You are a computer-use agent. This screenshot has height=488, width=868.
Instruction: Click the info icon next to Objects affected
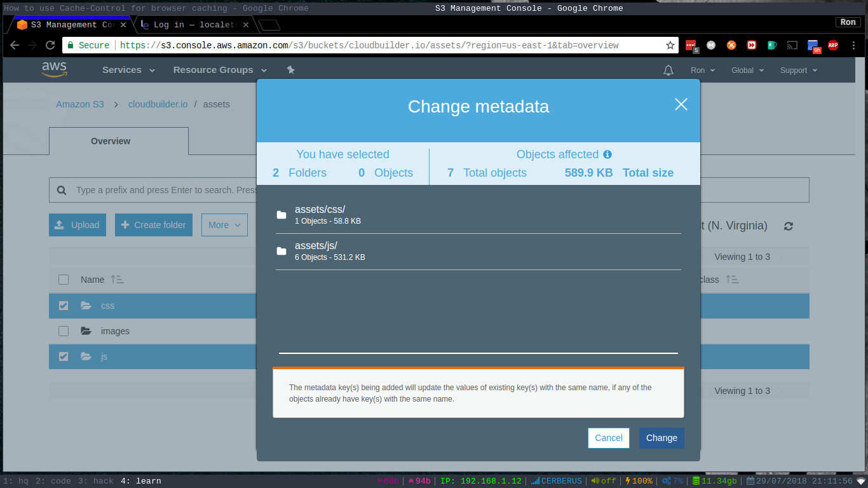pyautogui.click(x=607, y=154)
